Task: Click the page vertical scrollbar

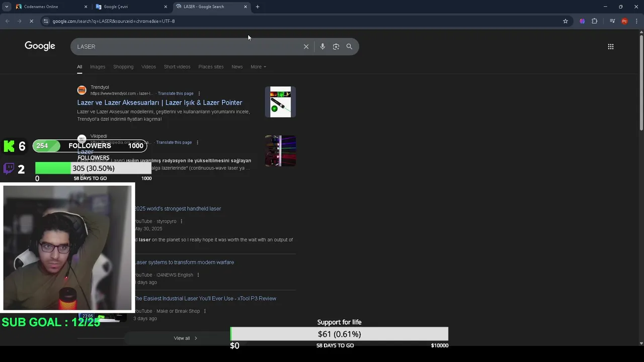Action: (641, 83)
